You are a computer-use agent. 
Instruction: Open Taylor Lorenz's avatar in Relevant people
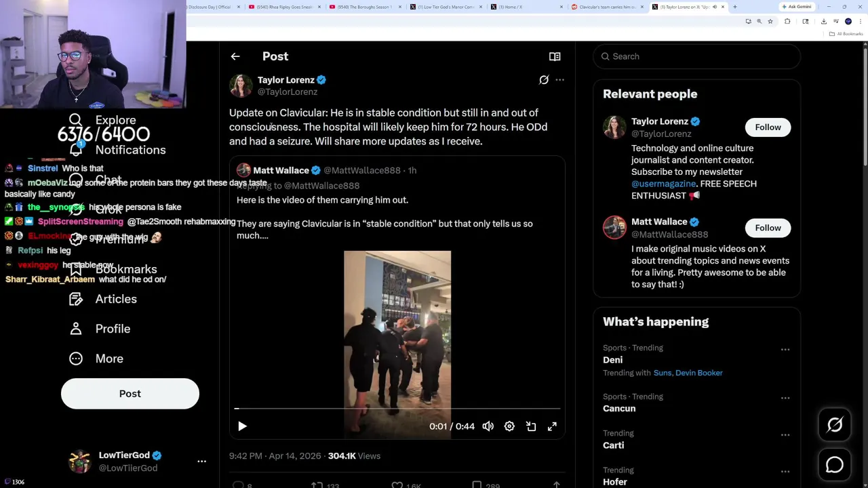click(614, 127)
